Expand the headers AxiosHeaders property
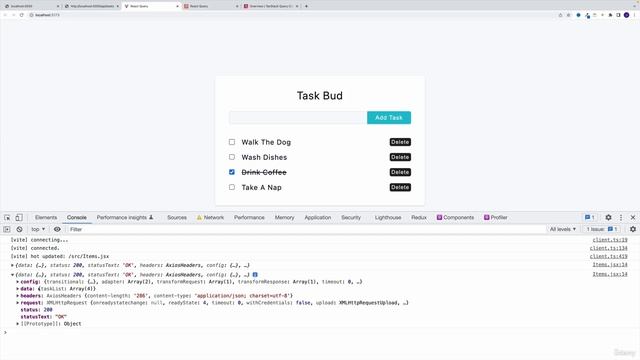The image size is (640, 360). pos(18,296)
